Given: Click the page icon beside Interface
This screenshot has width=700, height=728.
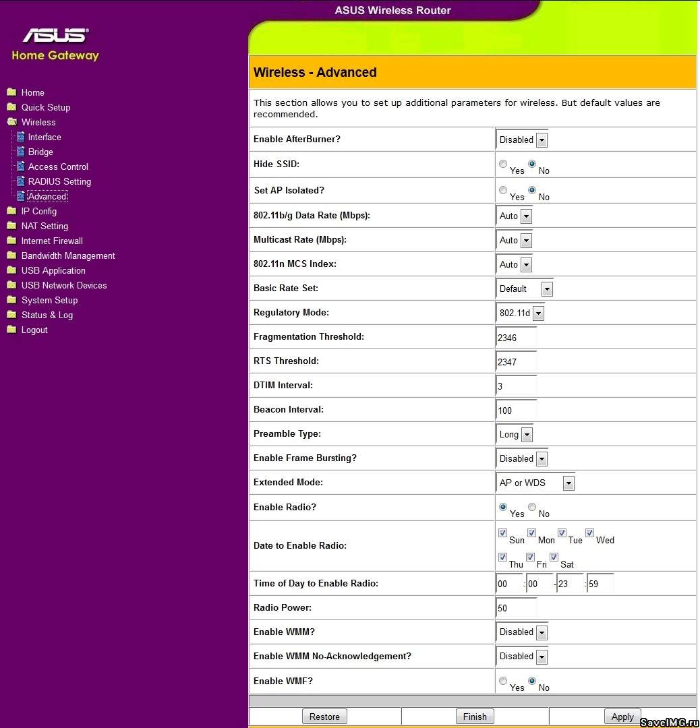Looking at the screenshot, I should [21, 137].
